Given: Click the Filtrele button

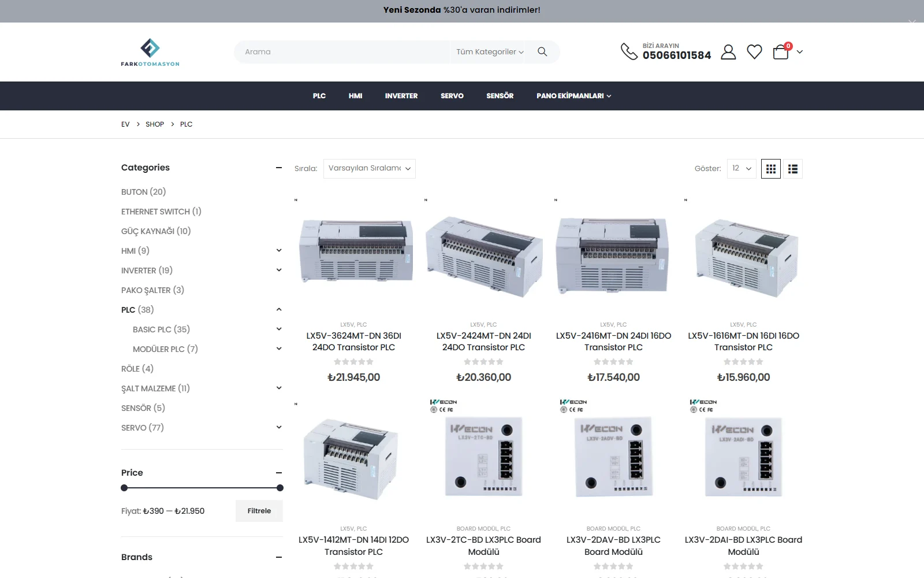Looking at the screenshot, I should point(259,511).
